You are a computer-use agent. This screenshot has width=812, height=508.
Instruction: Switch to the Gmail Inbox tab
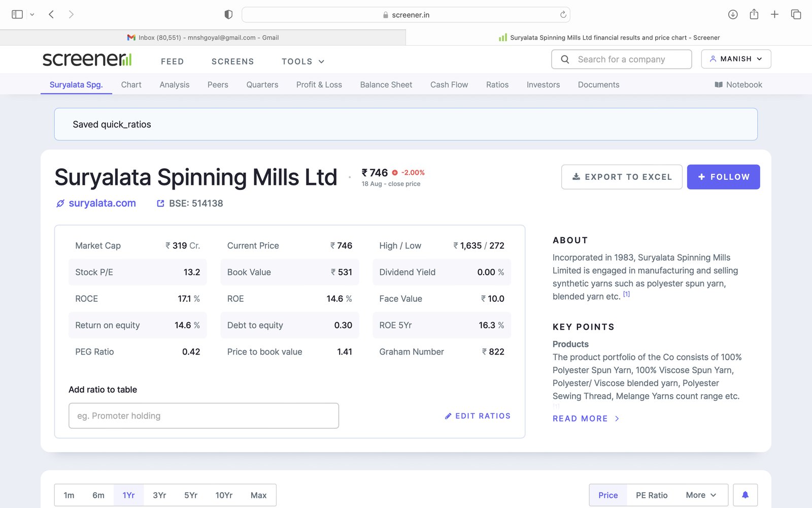click(203, 38)
